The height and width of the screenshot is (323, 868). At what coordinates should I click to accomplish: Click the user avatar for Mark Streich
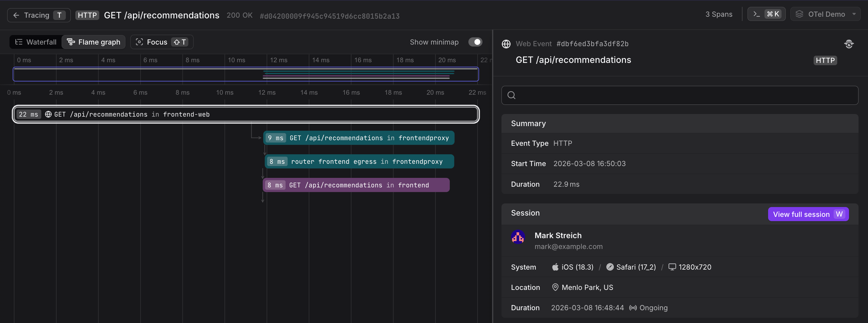pyautogui.click(x=518, y=237)
